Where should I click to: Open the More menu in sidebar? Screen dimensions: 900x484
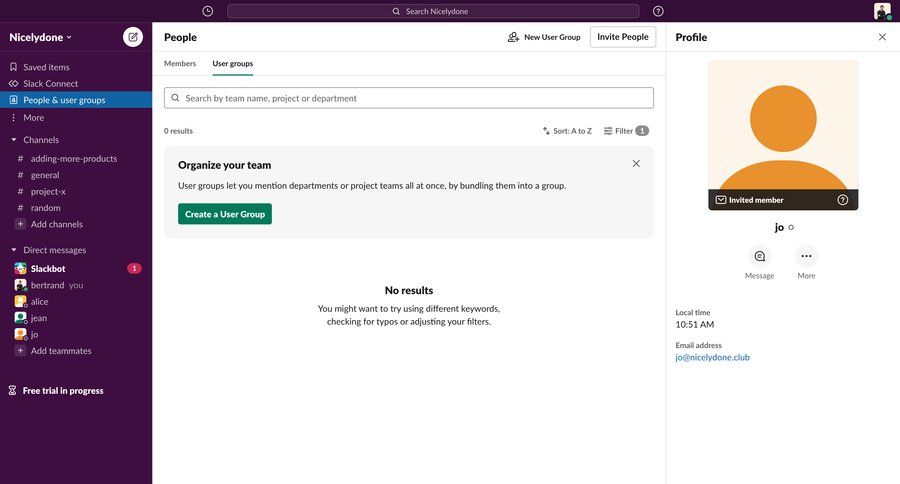coord(76,118)
